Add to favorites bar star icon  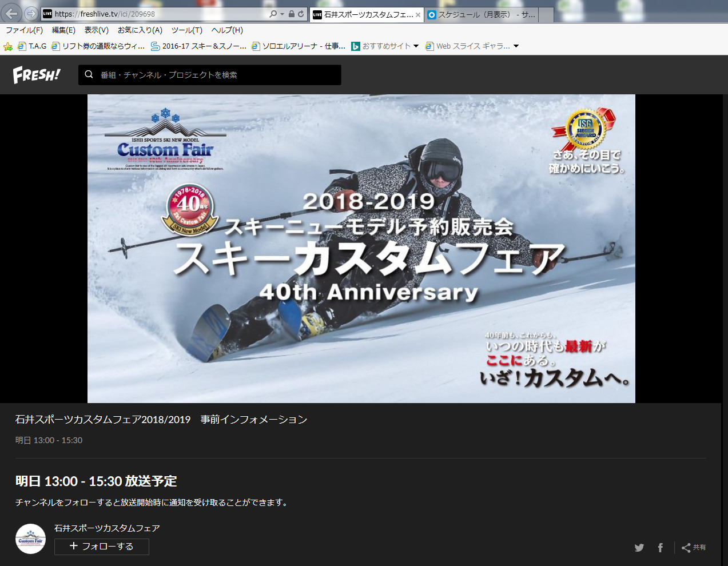coord(8,46)
